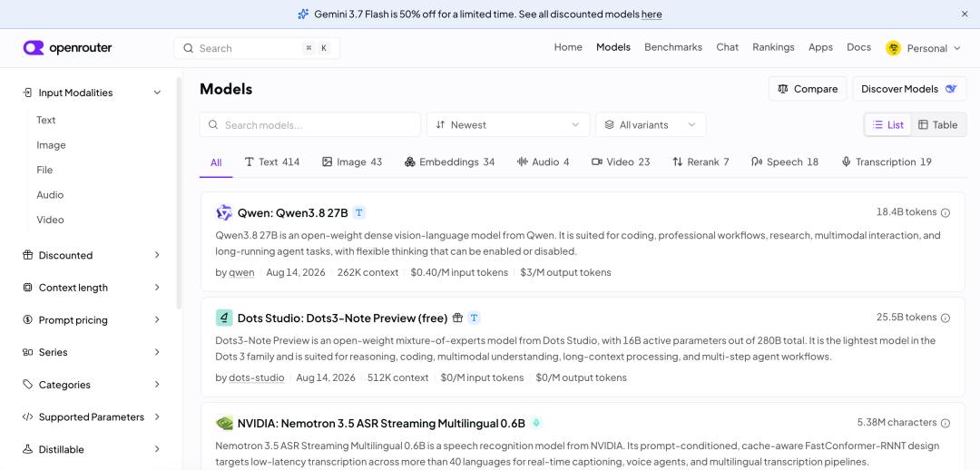Select the Rerank 7 tab

pos(701,162)
